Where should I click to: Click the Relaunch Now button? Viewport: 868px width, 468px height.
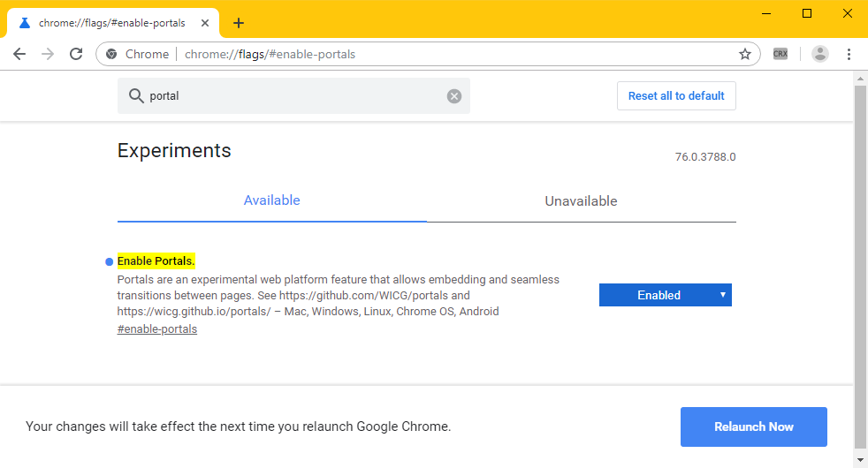tap(753, 426)
